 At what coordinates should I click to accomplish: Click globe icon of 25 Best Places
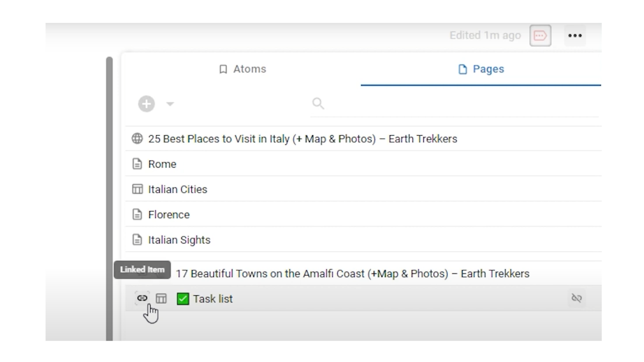pos(137,139)
